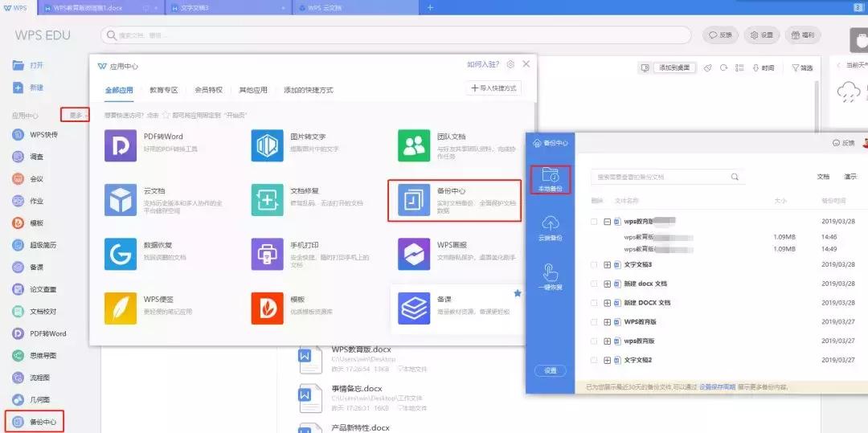This screenshot has width=868, height=433.
Task: Switch to 全部应用 tab
Action: click(119, 90)
